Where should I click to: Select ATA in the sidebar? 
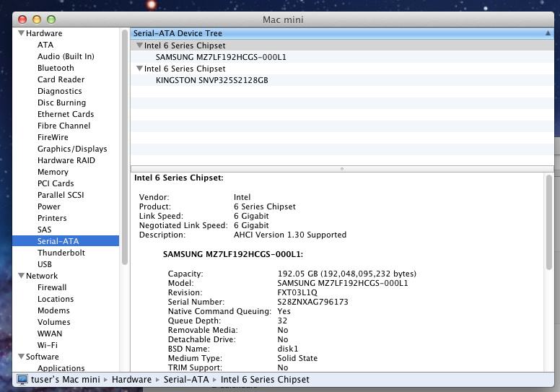click(x=45, y=45)
